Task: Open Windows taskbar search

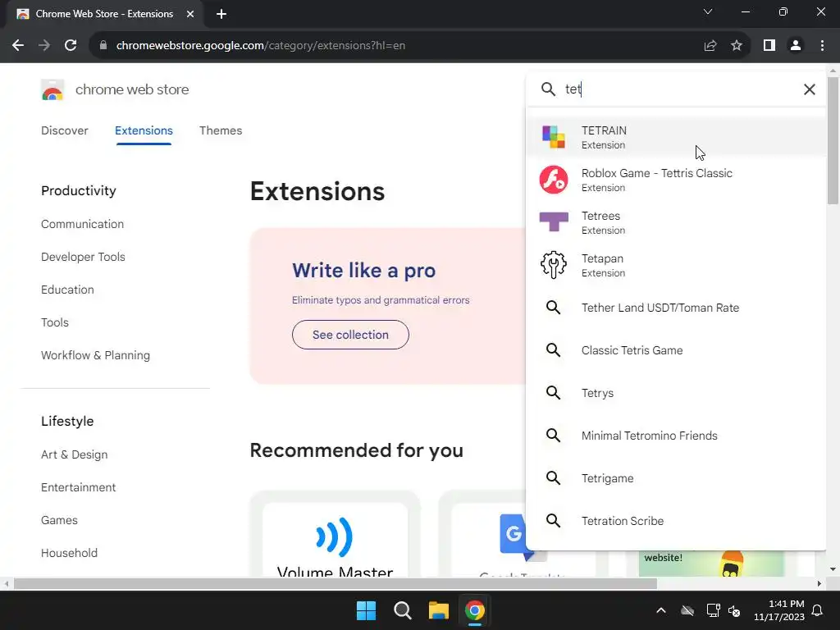Action: point(402,610)
